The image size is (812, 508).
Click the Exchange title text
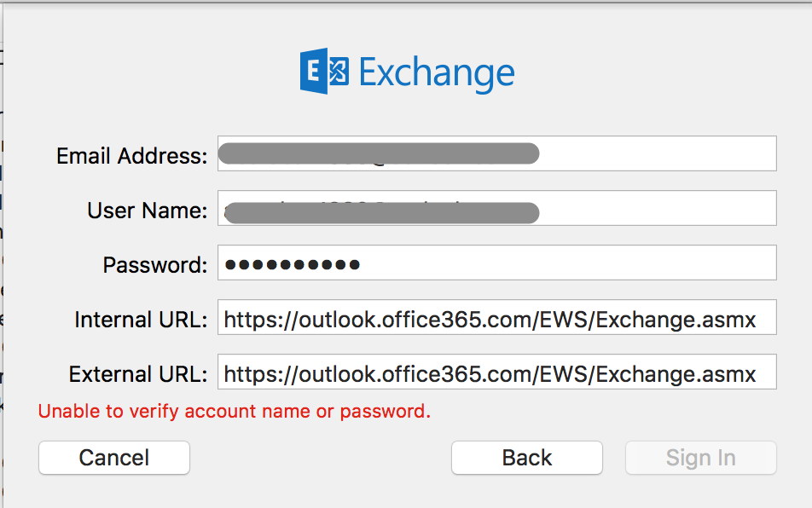point(436,73)
